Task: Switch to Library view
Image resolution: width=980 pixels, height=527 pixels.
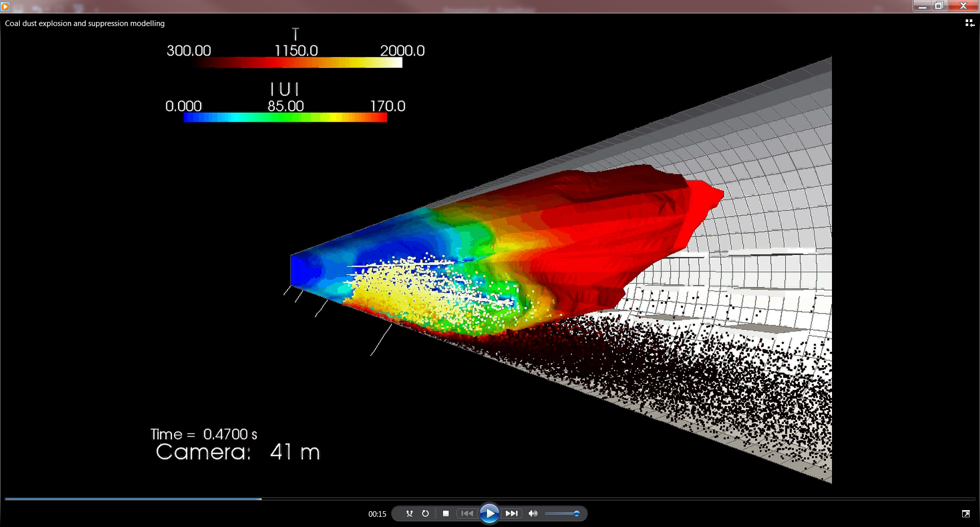Action: tap(969, 23)
